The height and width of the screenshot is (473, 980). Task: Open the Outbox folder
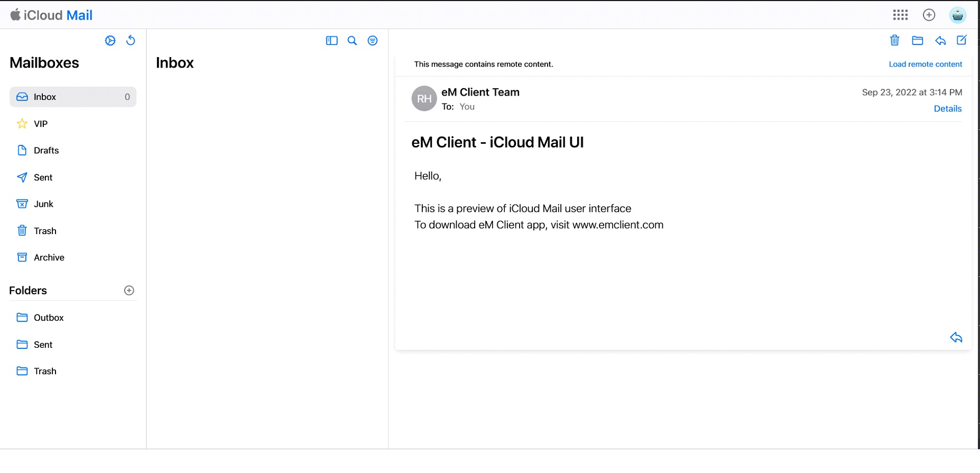tap(73, 317)
